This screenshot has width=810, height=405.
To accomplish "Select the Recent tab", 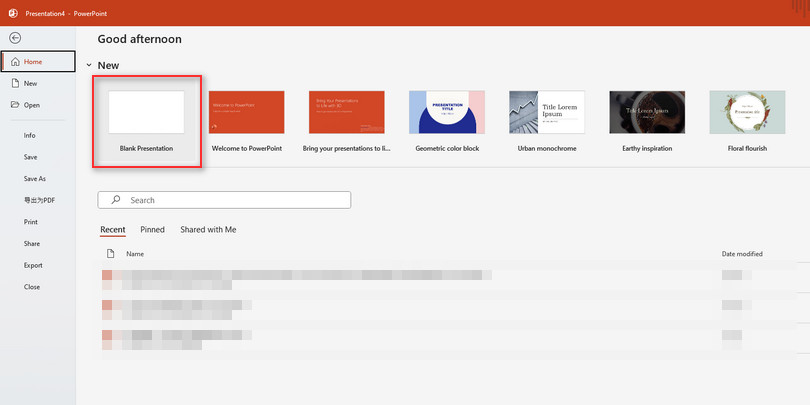I will 113,230.
